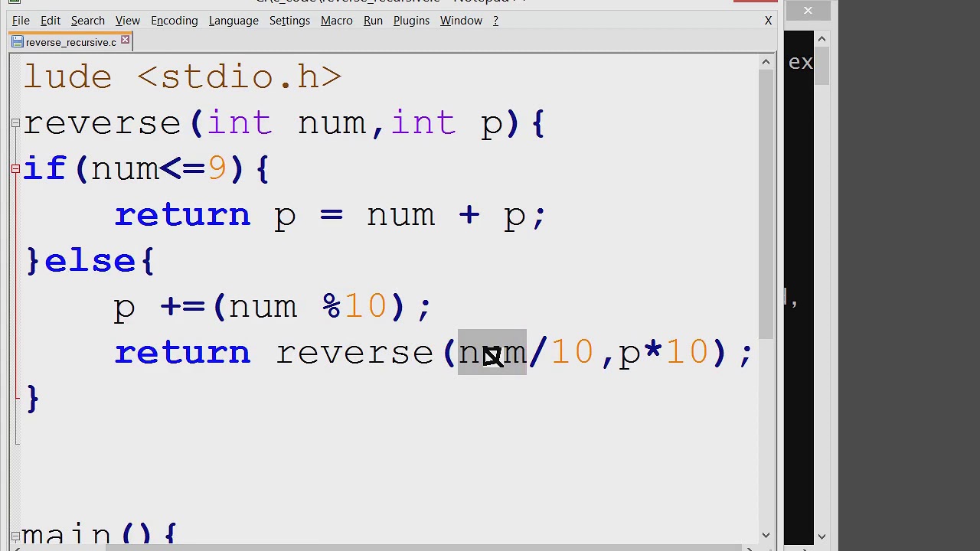Viewport: 980px width, 551px height.
Task: Select the reverse_recursive.c tab
Action: click(x=70, y=42)
